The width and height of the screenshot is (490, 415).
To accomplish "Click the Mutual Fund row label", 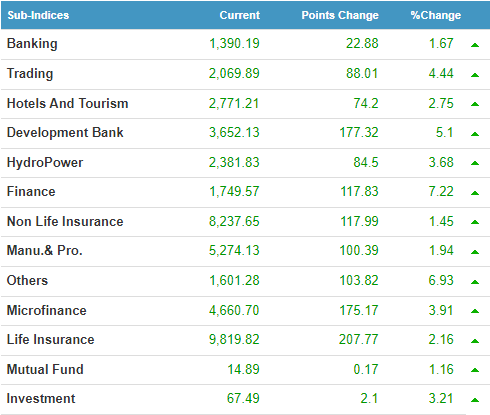I will 45,369.
